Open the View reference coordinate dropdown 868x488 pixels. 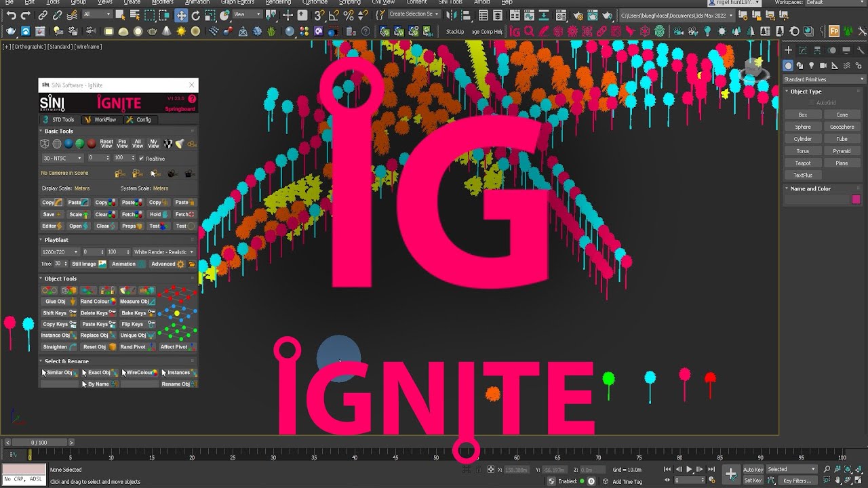pos(248,14)
